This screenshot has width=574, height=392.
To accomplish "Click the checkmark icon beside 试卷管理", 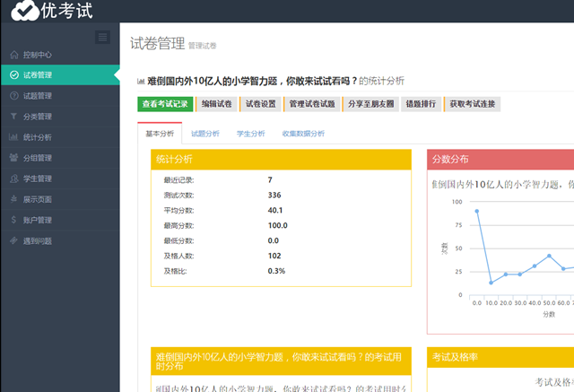I will click(14, 75).
